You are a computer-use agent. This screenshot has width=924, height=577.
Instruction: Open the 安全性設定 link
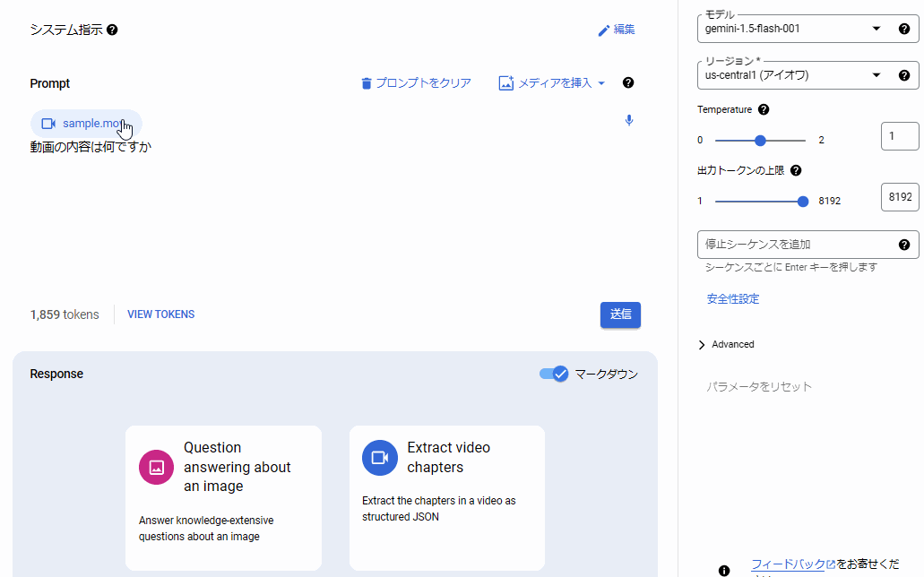[732, 299]
